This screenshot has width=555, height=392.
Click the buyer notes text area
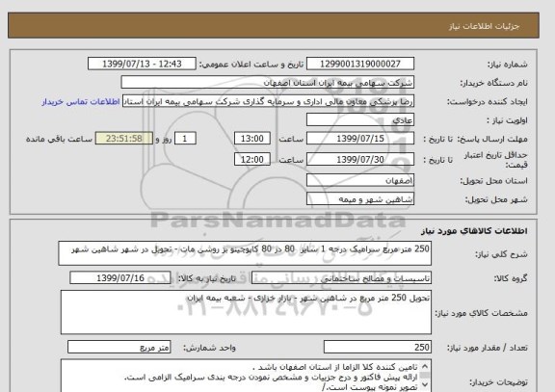coord(246,376)
